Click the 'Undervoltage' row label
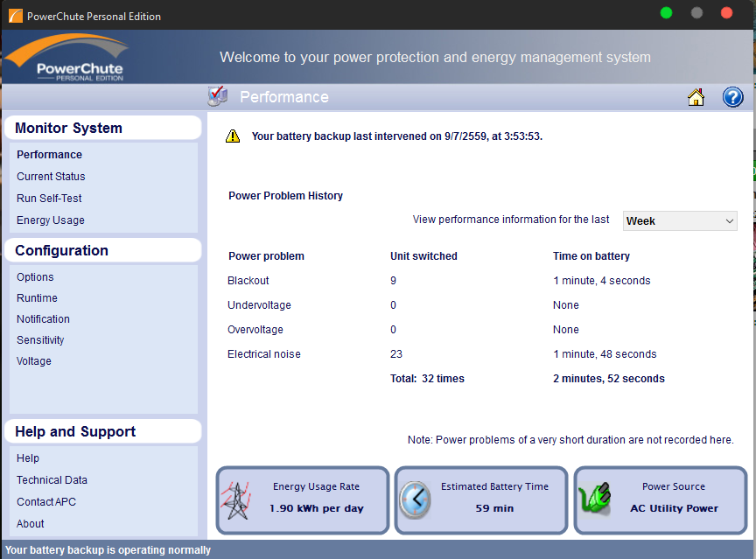This screenshot has width=756, height=559. [x=259, y=305]
